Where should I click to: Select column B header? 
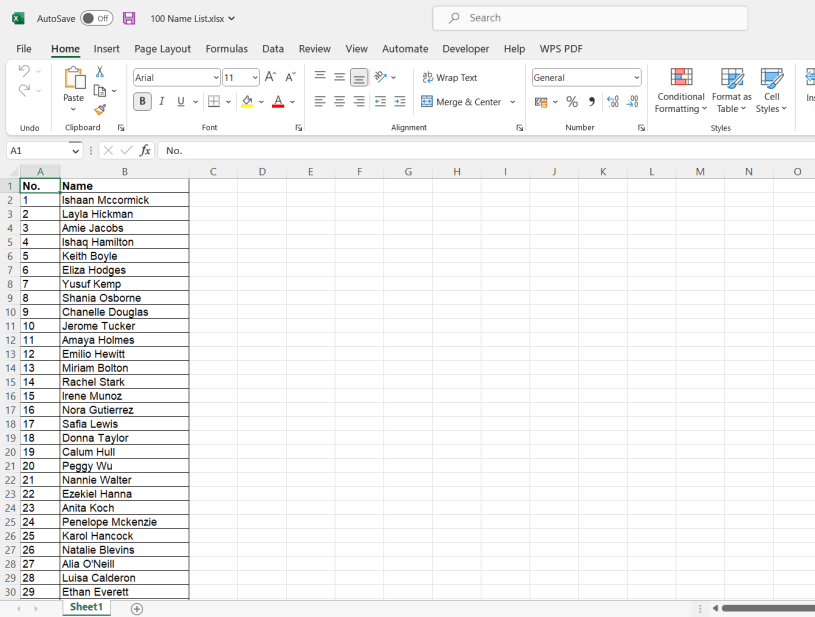125,172
